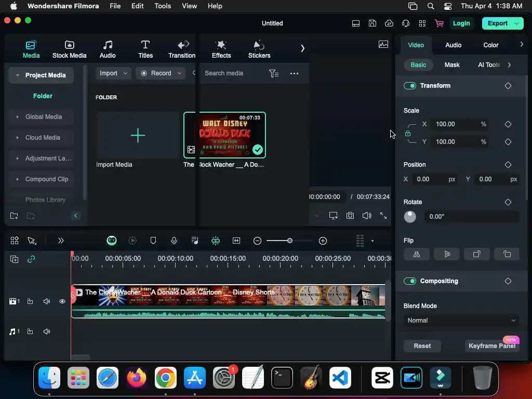Open the Audio library tab
The width and height of the screenshot is (532, 399).
point(108,49)
